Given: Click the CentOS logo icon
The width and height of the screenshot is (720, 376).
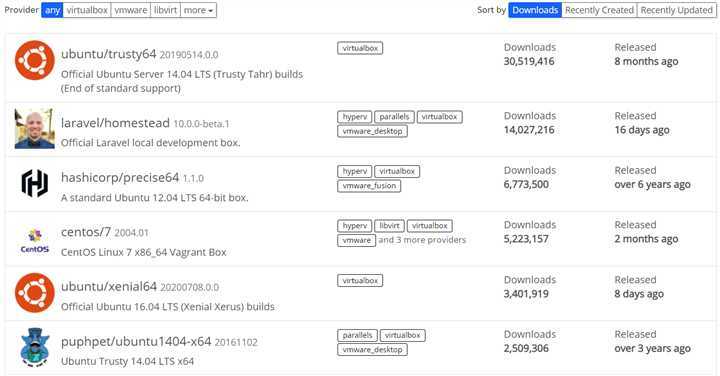Looking at the screenshot, I should point(34,241).
